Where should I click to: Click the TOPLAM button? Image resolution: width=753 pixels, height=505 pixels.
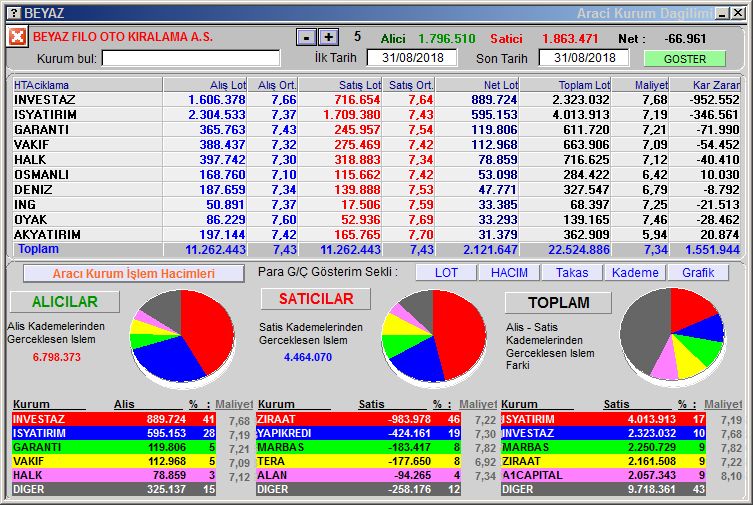(559, 302)
